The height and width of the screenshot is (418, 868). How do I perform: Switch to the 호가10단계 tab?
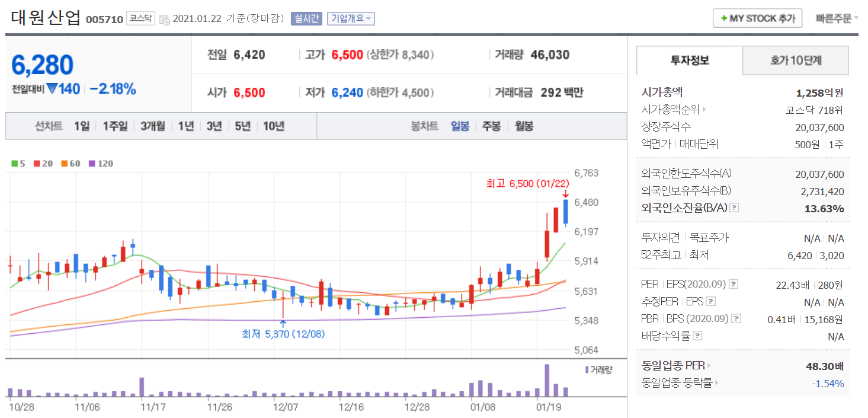pos(795,60)
